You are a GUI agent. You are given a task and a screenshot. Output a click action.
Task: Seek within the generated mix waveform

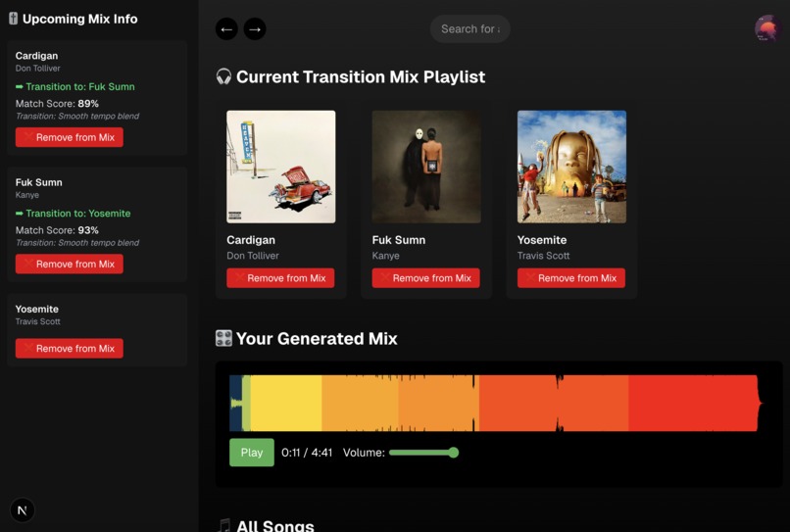[495, 403]
